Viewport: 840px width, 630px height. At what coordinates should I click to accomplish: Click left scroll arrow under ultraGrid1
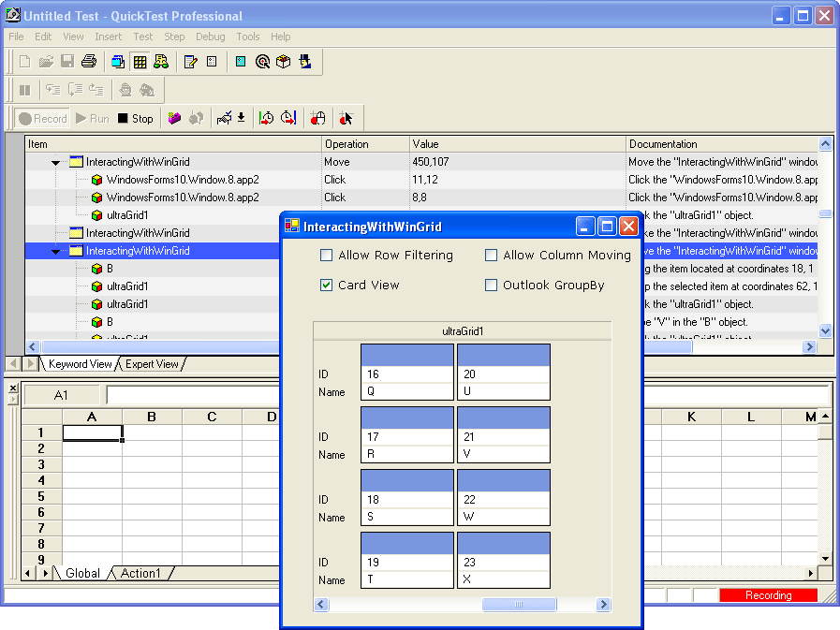(x=321, y=605)
